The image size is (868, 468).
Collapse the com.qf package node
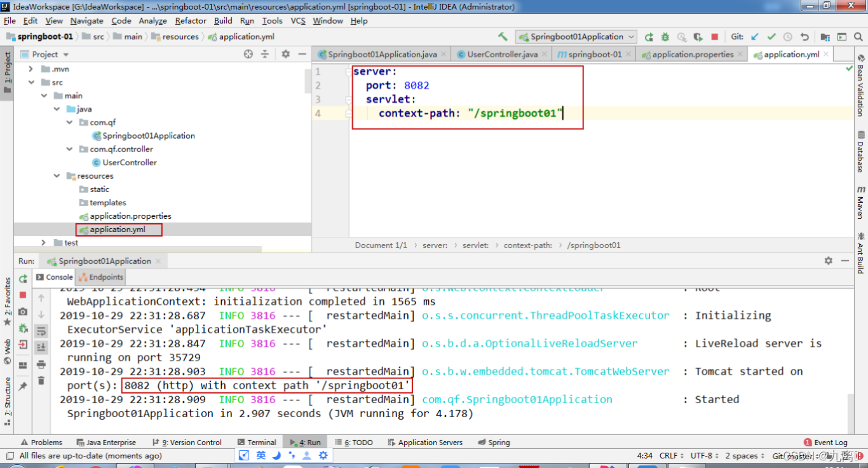click(69, 122)
